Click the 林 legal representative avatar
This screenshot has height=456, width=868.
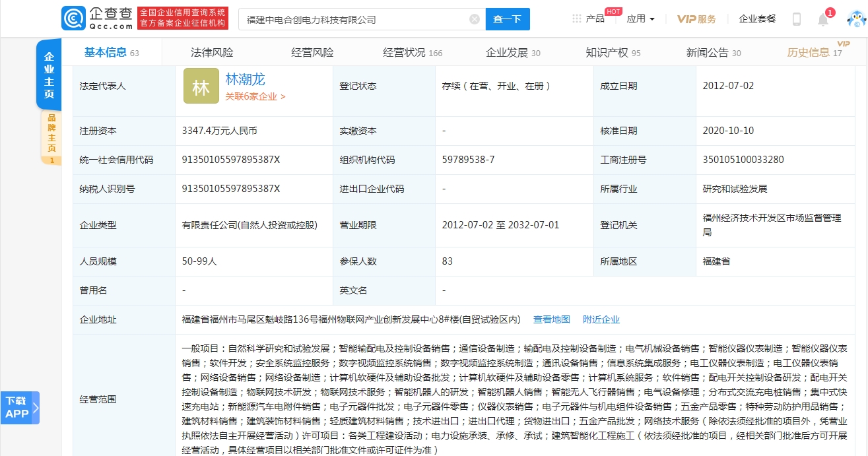coord(201,86)
